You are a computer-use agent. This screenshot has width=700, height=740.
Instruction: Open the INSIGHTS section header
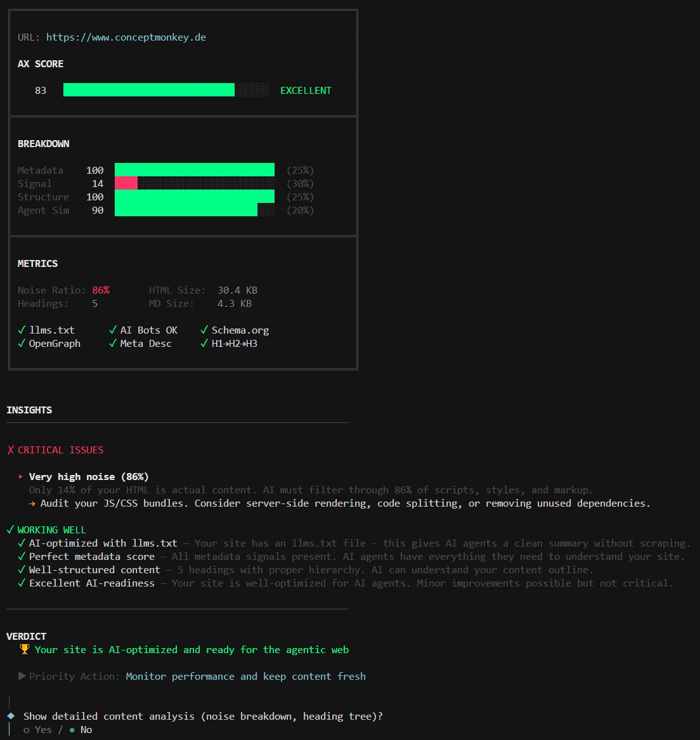pos(29,410)
